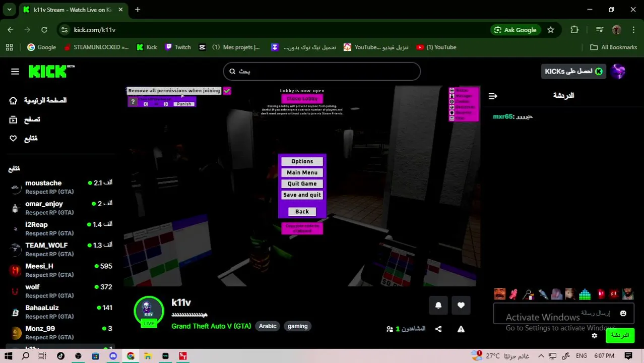The image size is (644, 363).
Task: Bookmark this tab with the star icon
Action: pos(551,30)
